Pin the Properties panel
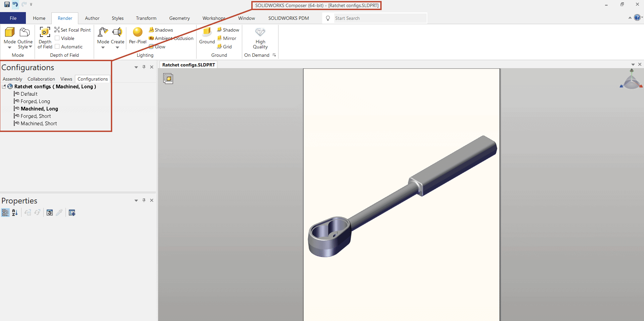 (x=144, y=200)
